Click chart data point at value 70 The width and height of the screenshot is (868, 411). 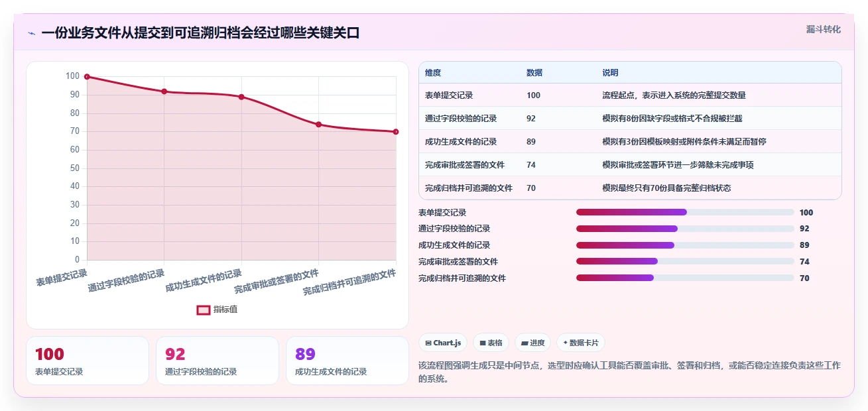click(x=396, y=132)
